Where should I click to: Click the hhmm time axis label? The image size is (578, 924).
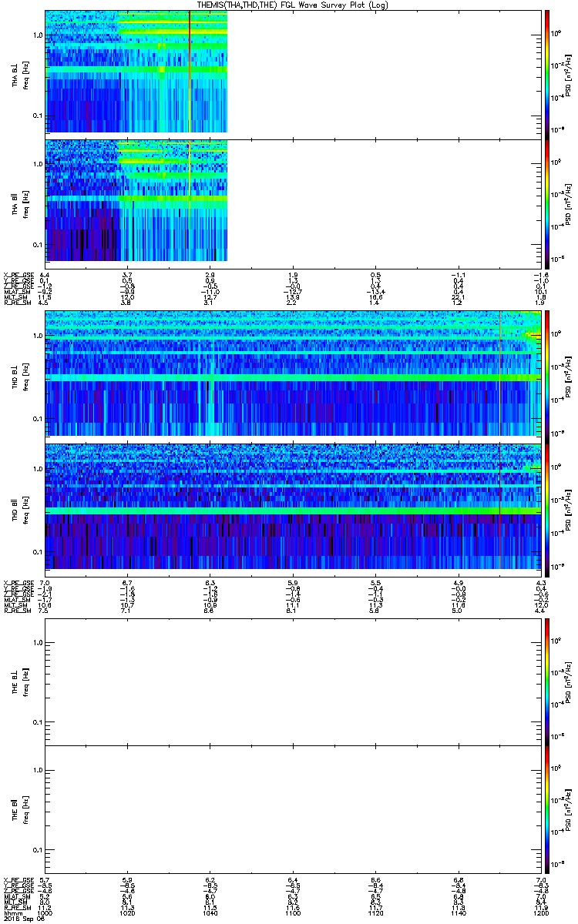[x=12, y=914]
